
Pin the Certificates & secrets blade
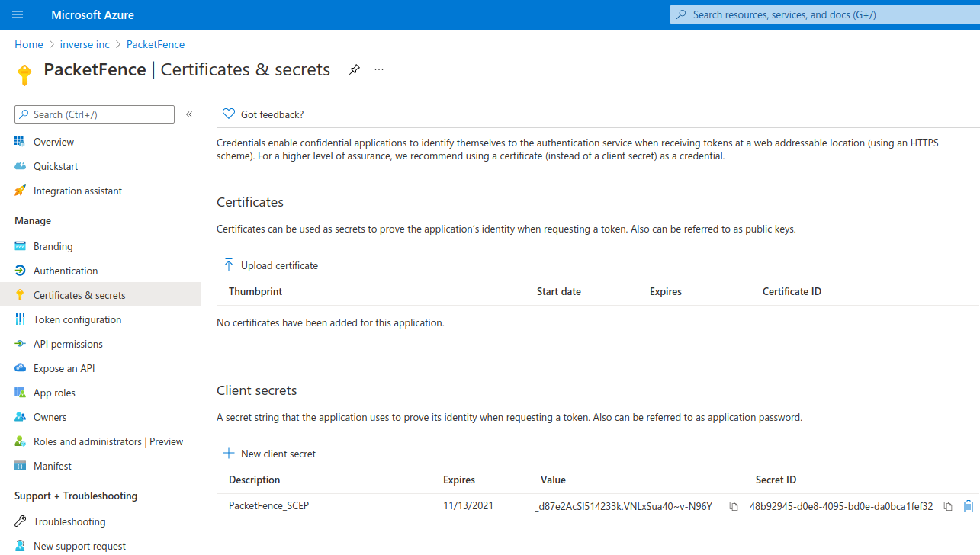tap(354, 70)
